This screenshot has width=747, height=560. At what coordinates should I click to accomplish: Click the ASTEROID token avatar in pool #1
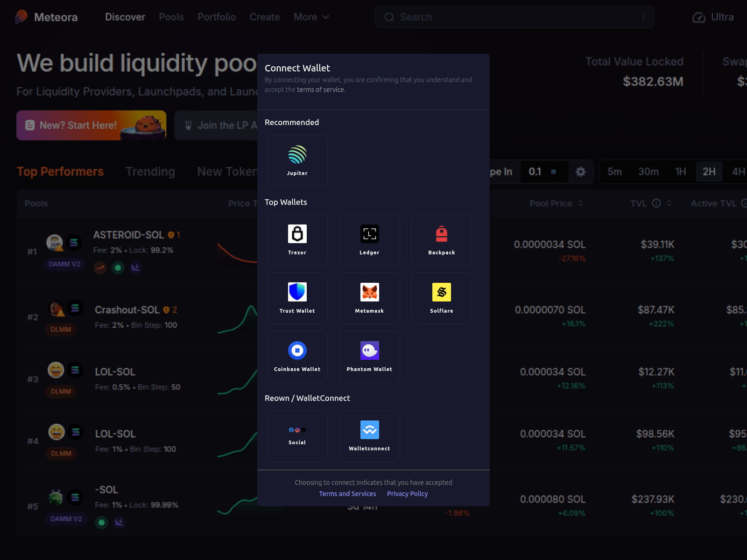click(x=55, y=243)
